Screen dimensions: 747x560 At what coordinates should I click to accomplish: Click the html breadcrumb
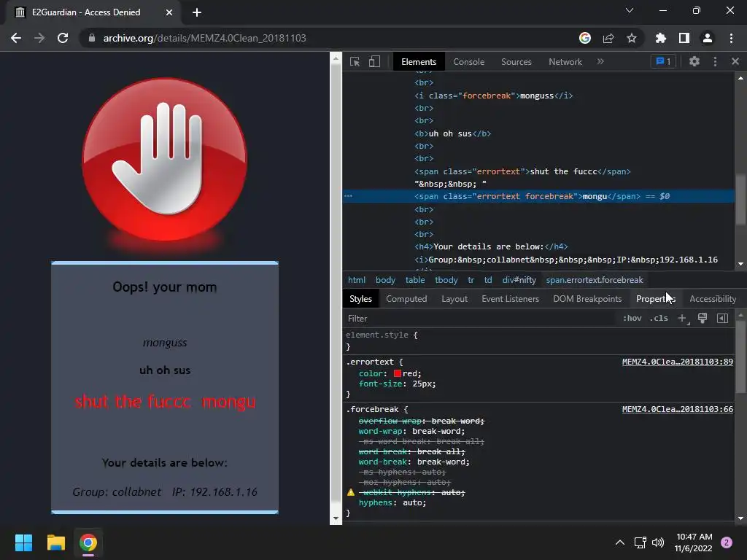[x=357, y=280]
